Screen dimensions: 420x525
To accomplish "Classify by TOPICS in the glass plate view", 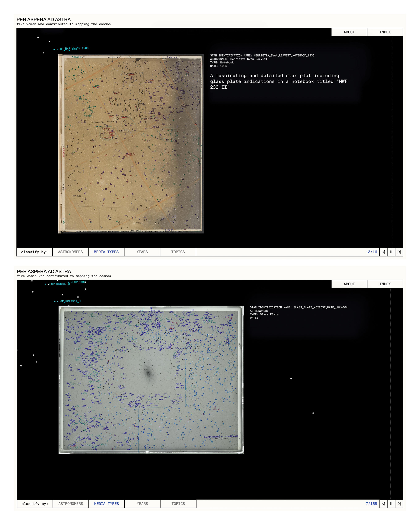I will 178,504.
